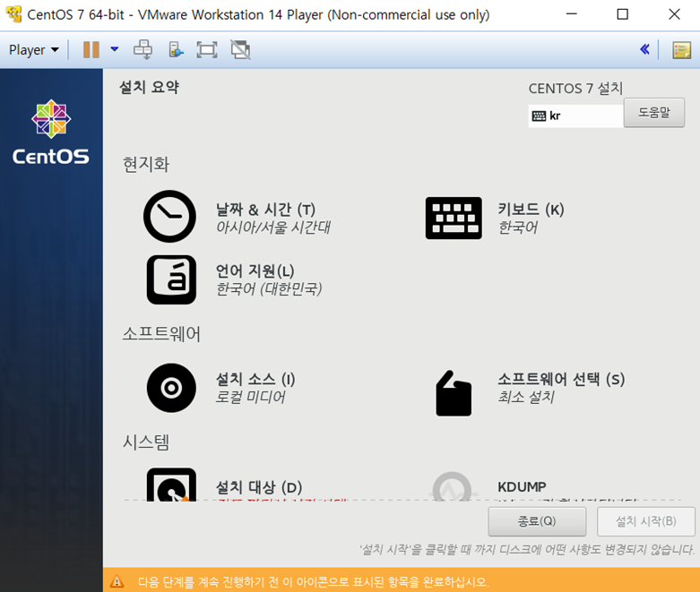This screenshot has width=700, height=592.
Task: Open the 설치 대상 disk icon
Action: [x=171, y=485]
